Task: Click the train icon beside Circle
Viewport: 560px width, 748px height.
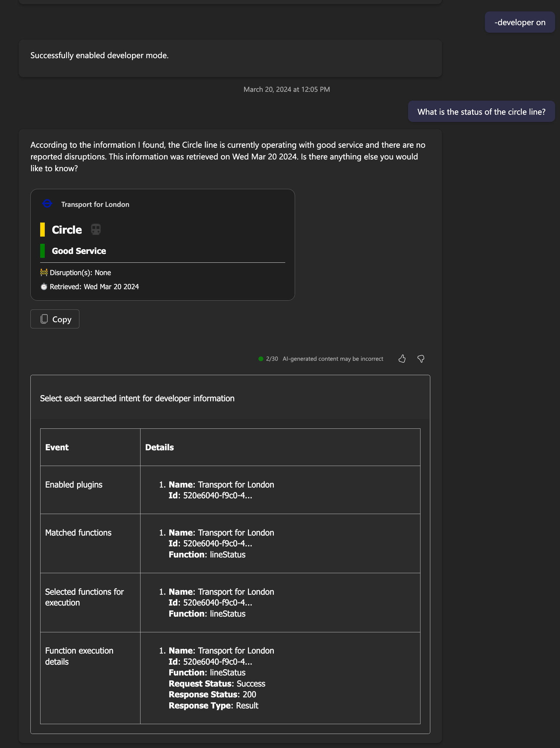Action: click(96, 229)
